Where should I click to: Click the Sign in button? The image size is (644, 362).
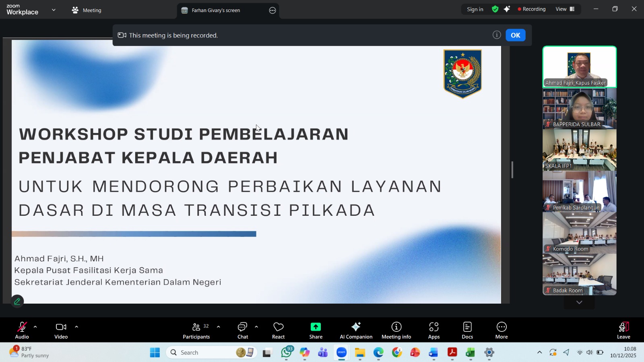(475, 9)
